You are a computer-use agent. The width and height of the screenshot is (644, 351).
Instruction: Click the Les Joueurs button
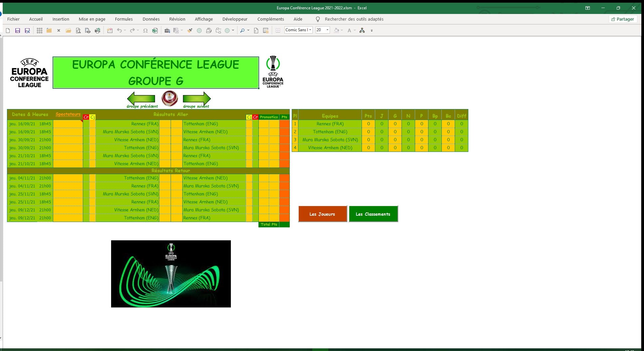[322, 214]
